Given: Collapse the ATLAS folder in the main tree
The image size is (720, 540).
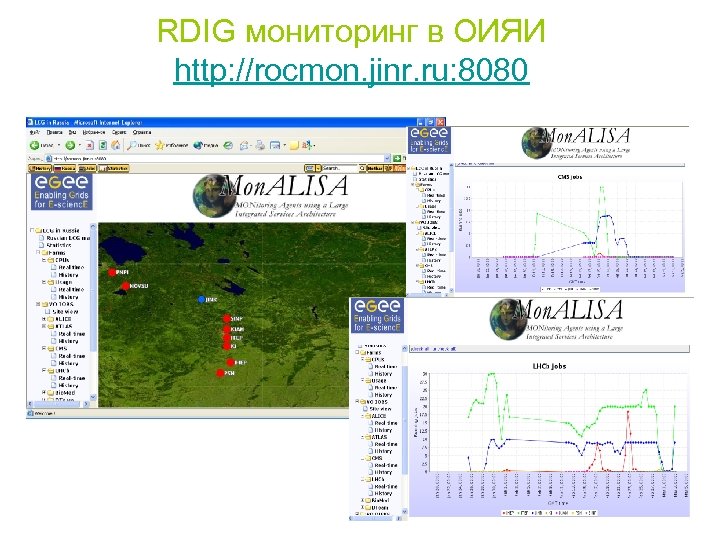Looking at the screenshot, I should pos(44,326).
